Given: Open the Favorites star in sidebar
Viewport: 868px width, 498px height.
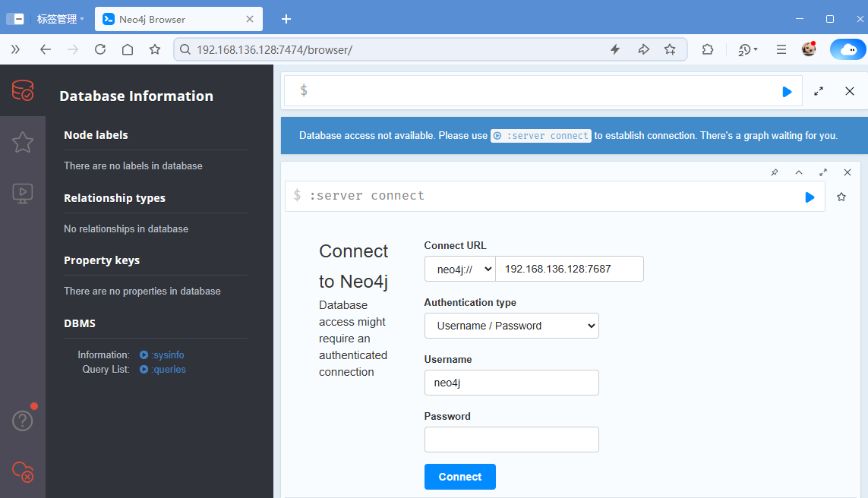Looking at the screenshot, I should click(23, 142).
